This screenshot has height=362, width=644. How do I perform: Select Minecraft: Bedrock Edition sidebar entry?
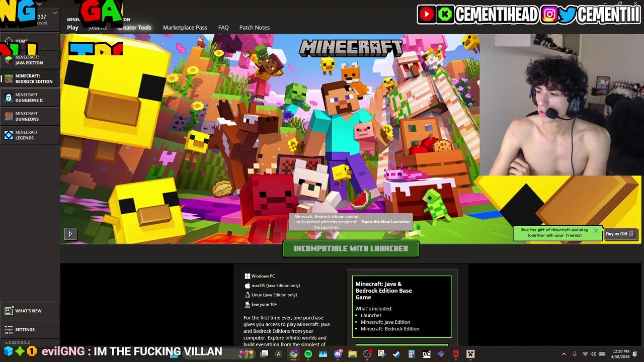tap(30, 78)
